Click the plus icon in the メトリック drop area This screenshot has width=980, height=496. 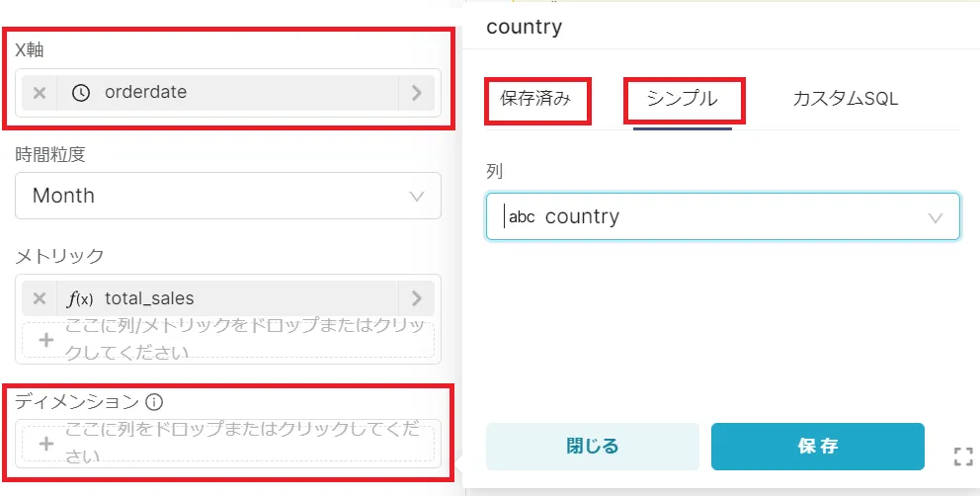tap(45, 340)
